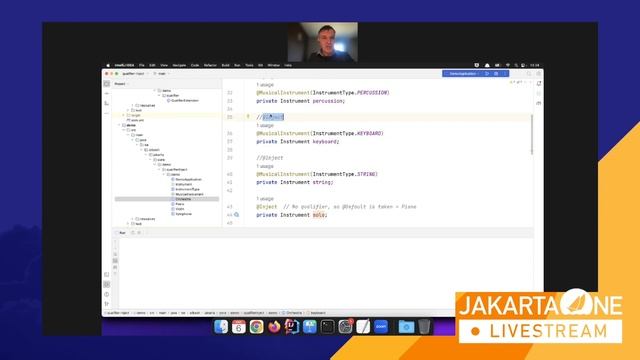Open the Services tool window icon on left strip
The width and height of the screenshot is (640, 360).
click(107, 284)
